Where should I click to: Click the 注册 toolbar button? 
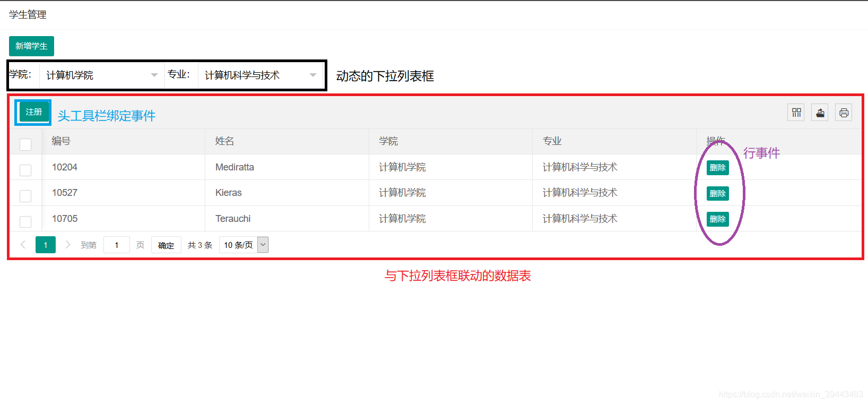(x=33, y=112)
